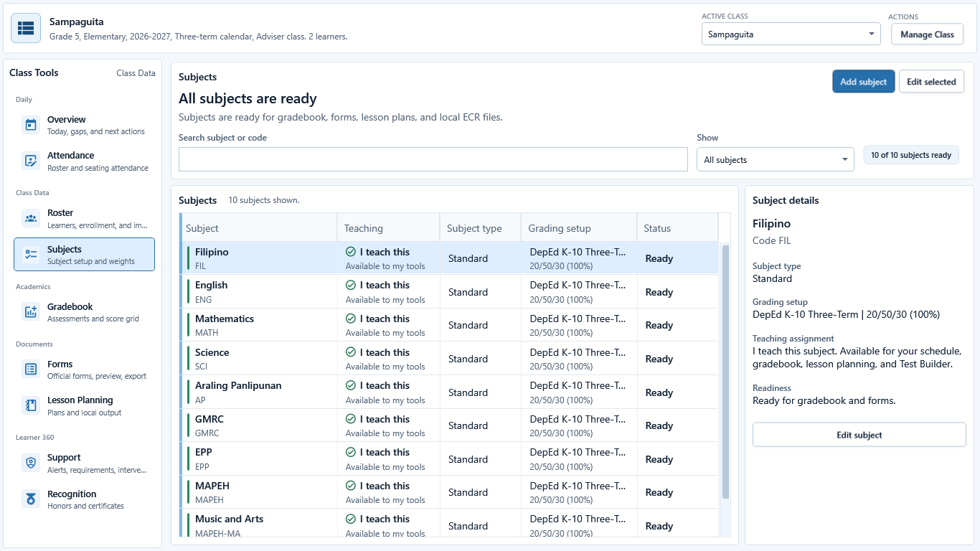Click the teaching checkmark icon in Mathematics row
This screenshot has height=551, width=980.
click(351, 319)
